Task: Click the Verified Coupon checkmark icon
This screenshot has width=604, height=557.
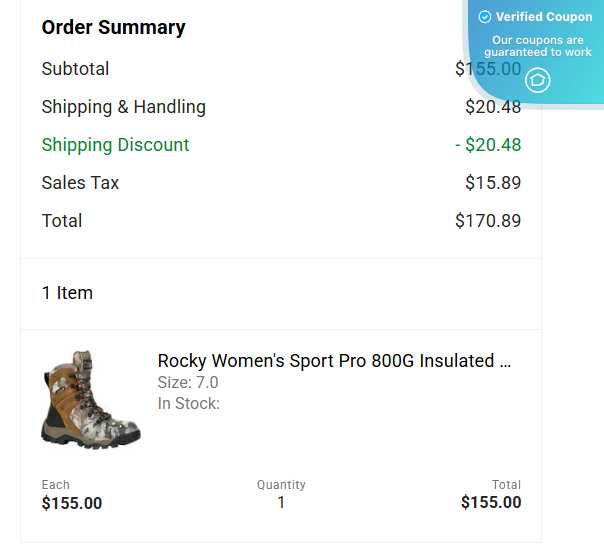Action: [x=485, y=17]
